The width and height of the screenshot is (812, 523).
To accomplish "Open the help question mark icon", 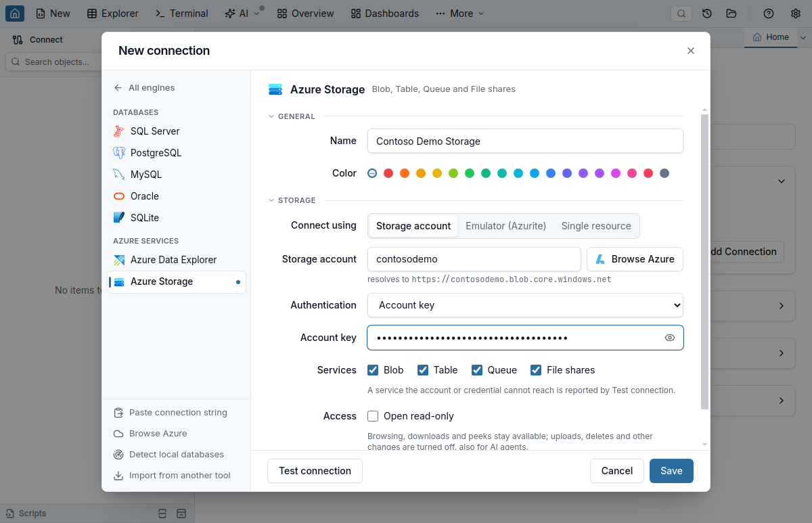I will point(769,14).
